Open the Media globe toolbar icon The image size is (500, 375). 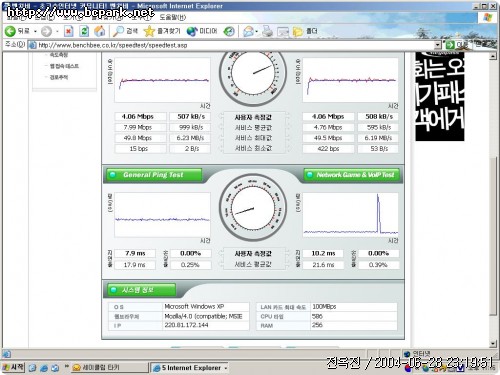[x=192, y=31]
